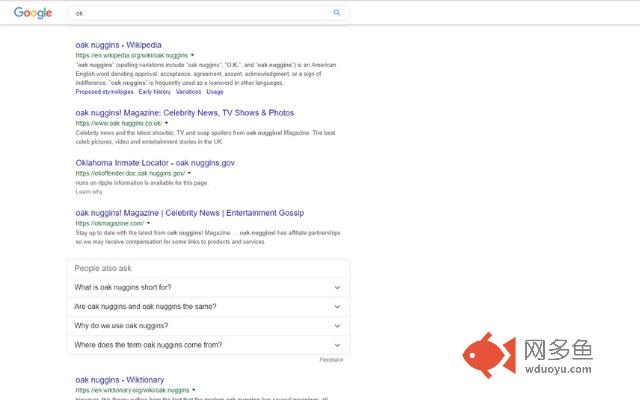Open dropdown arrow beside Wikipedia URL
Viewport: 640px width, 400px height.
[x=193, y=55]
